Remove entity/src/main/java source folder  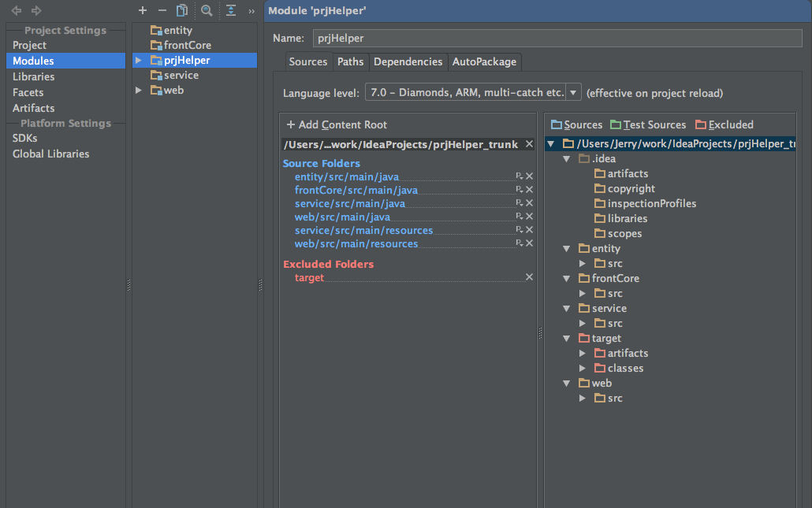[529, 176]
